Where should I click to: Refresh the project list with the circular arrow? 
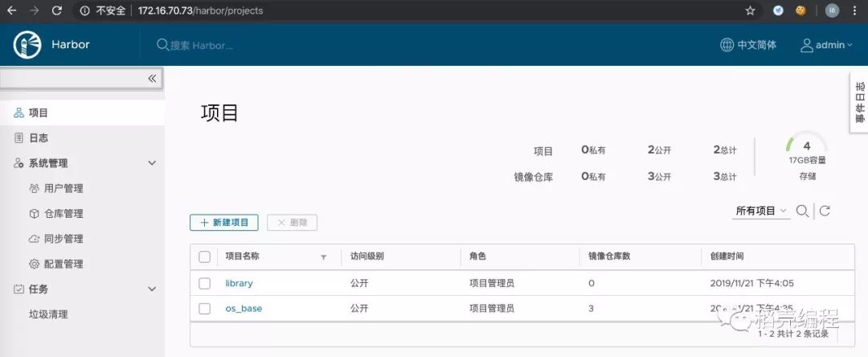click(x=825, y=211)
